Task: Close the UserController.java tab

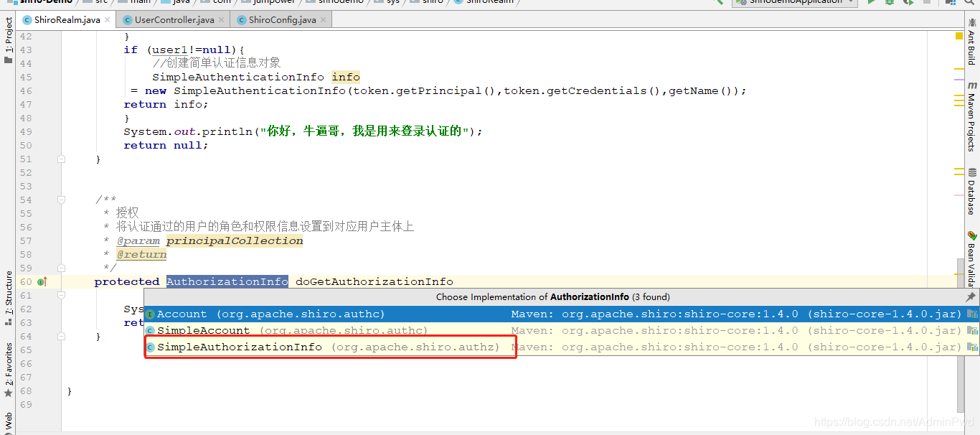Action: [221, 20]
